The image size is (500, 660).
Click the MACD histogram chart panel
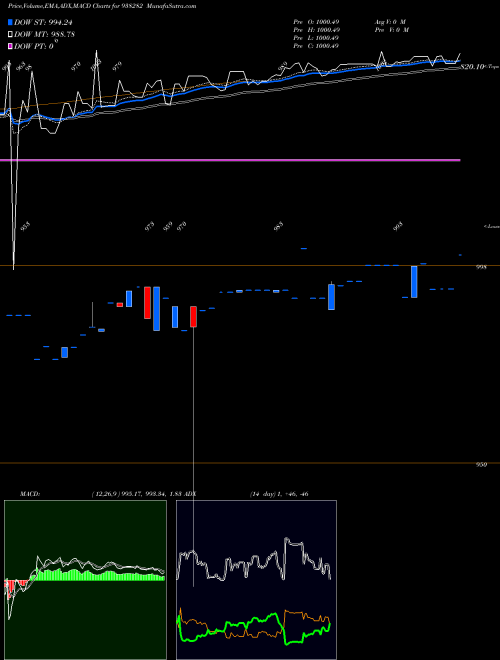[x=85, y=580]
